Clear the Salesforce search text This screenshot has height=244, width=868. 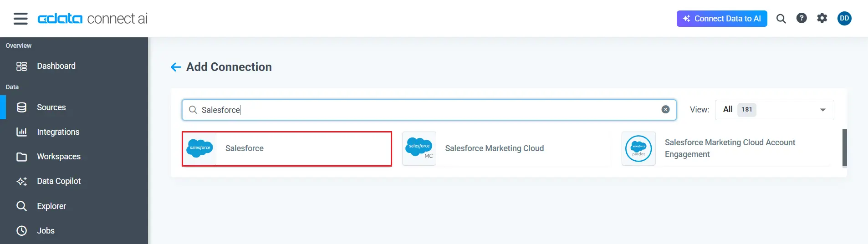pyautogui.click(x=665, y=110)
